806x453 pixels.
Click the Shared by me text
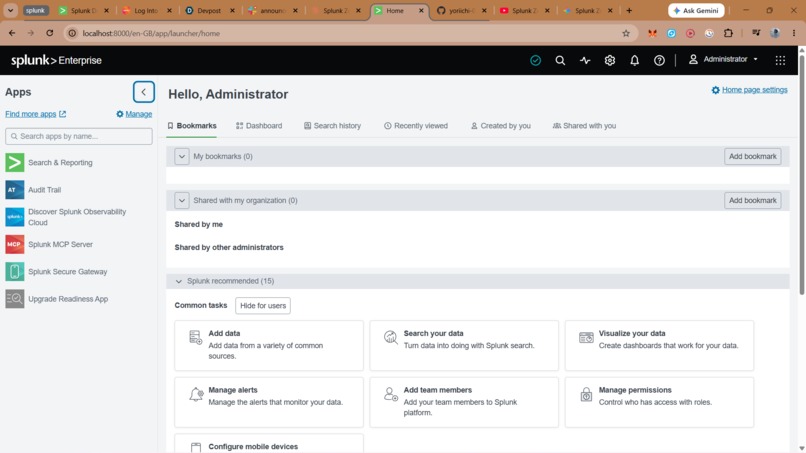tap(198, 224)
